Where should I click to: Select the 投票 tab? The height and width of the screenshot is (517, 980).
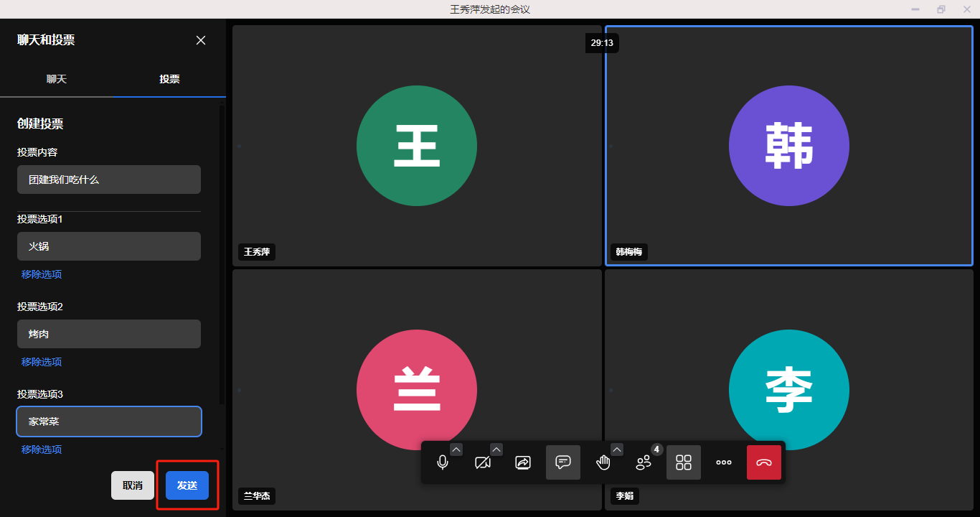click(169, 79)
